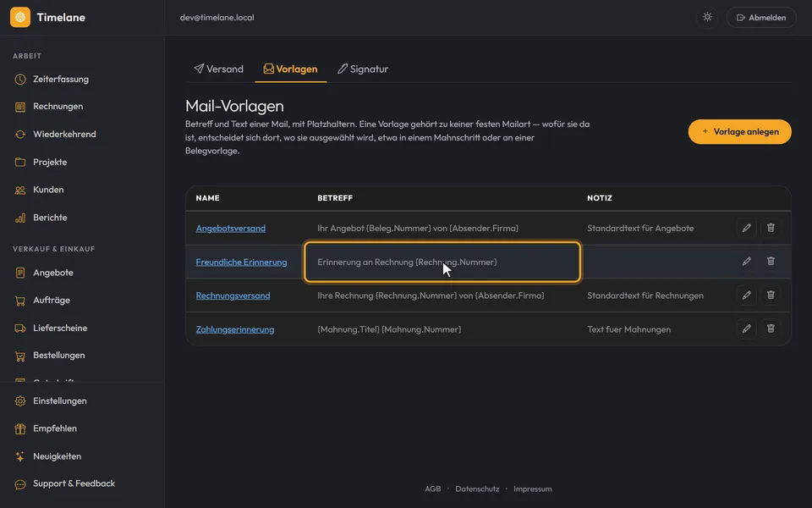Open the Datenschutz footer link
This screenshot has width=812, height=508.
click(x=477, y=489)
